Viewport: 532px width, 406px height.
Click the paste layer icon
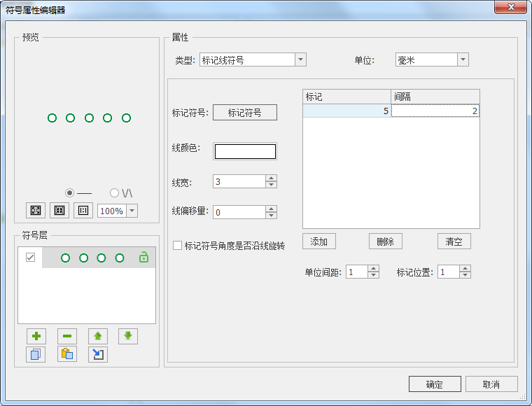coord(67,354)
